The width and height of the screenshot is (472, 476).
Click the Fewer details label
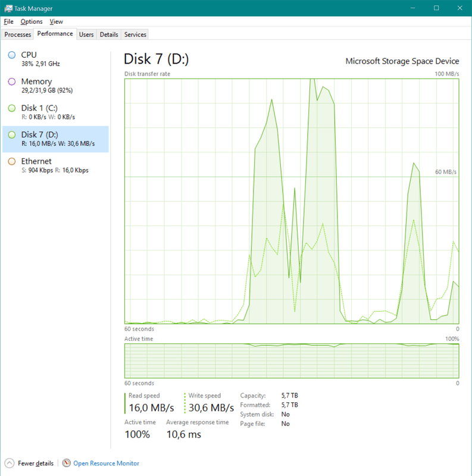[x=36, y=464]
